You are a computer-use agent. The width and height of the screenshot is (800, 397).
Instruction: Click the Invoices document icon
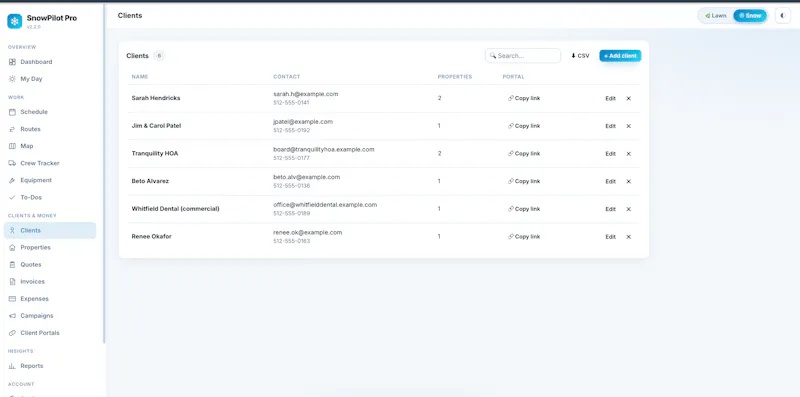coord(12,282)
